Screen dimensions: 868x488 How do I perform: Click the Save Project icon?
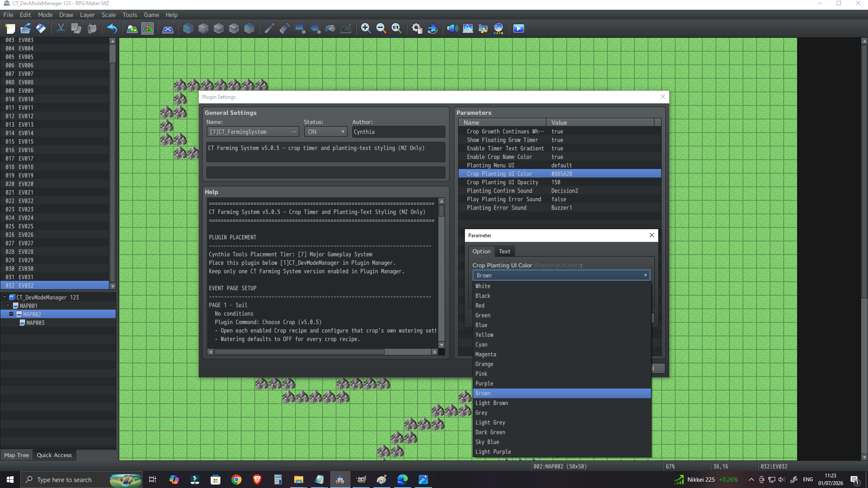[x=41, y=28]
